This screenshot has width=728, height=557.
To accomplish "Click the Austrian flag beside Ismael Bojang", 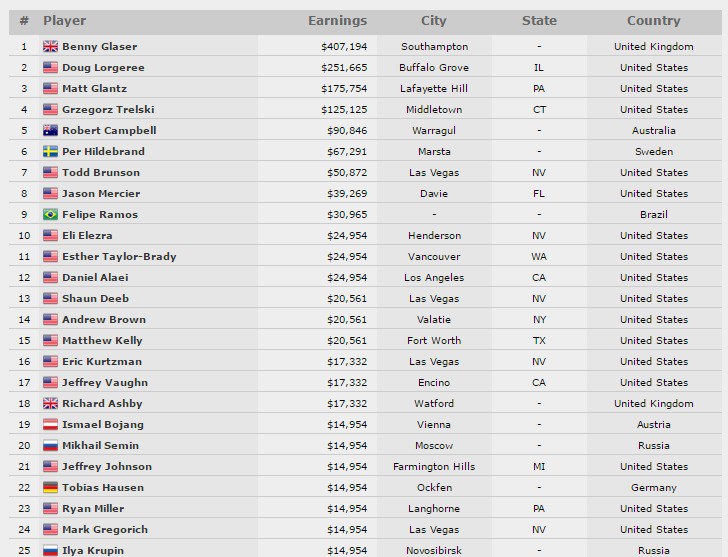I will pyautogui.click(x=50, y=425).
